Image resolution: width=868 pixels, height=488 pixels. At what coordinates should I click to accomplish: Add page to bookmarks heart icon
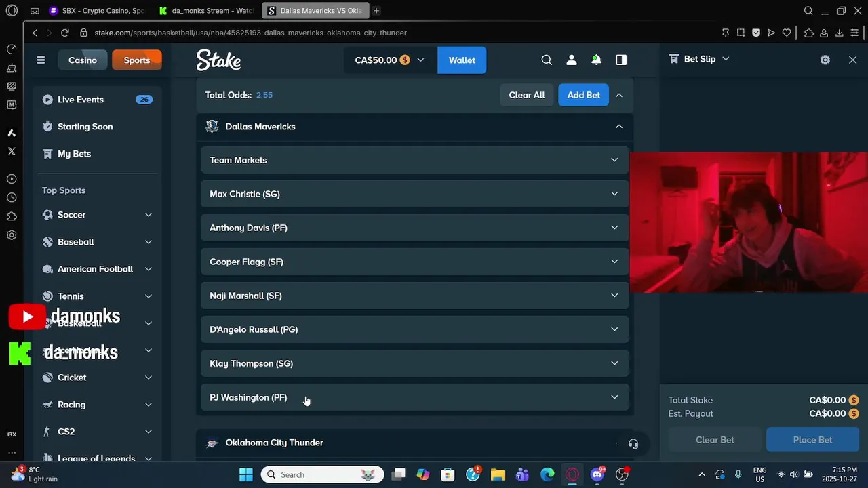[x=787, y=33]
